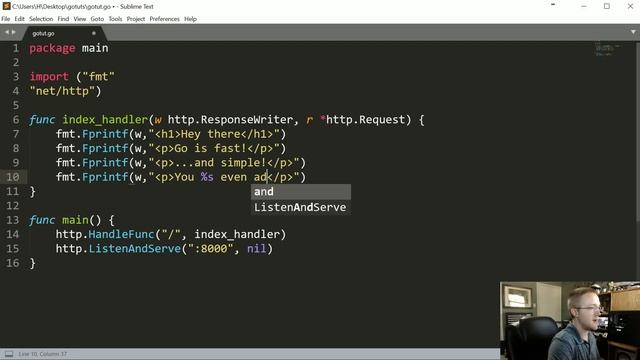Screen dimensions: 640x360
Task: Choose 'ListenAndServe' autocomplete suggestion
Action: 301,207
